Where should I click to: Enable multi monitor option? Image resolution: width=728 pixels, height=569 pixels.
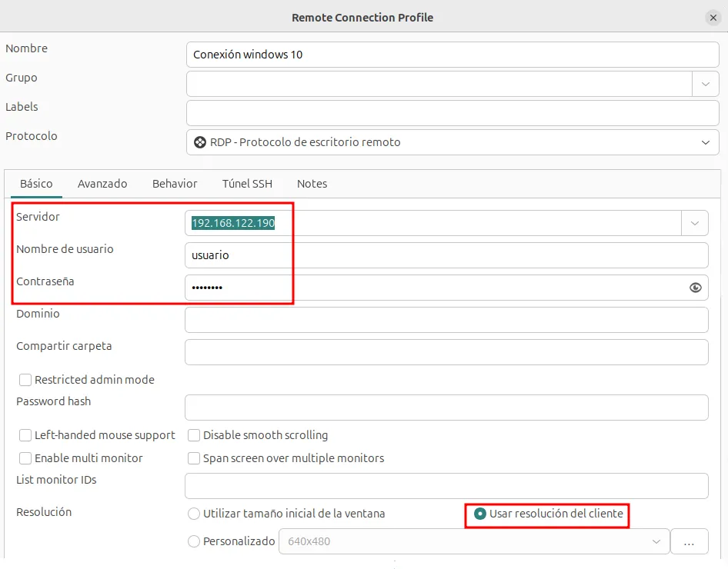coord(25,458)
